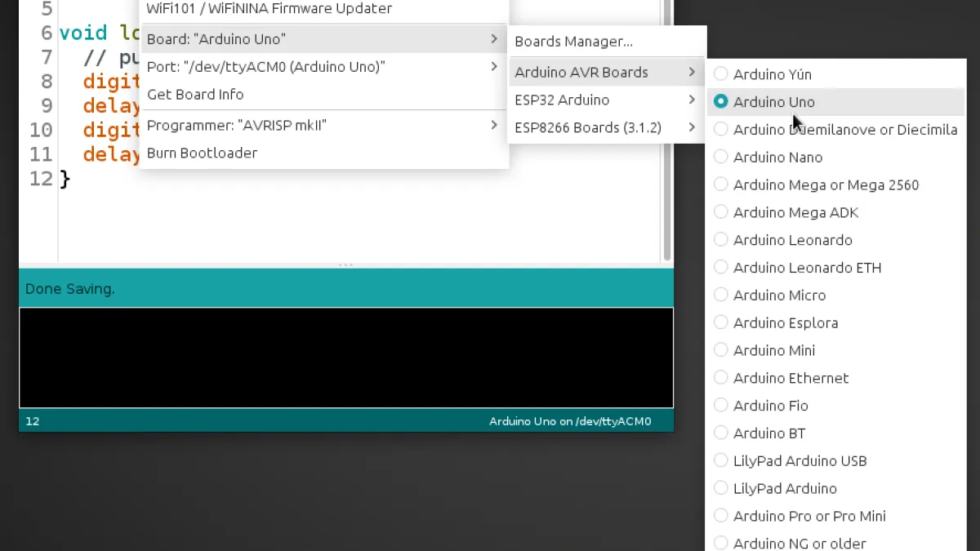Click the "Done Saving." status message
980x551 pixels.
[x=70, y=289]
